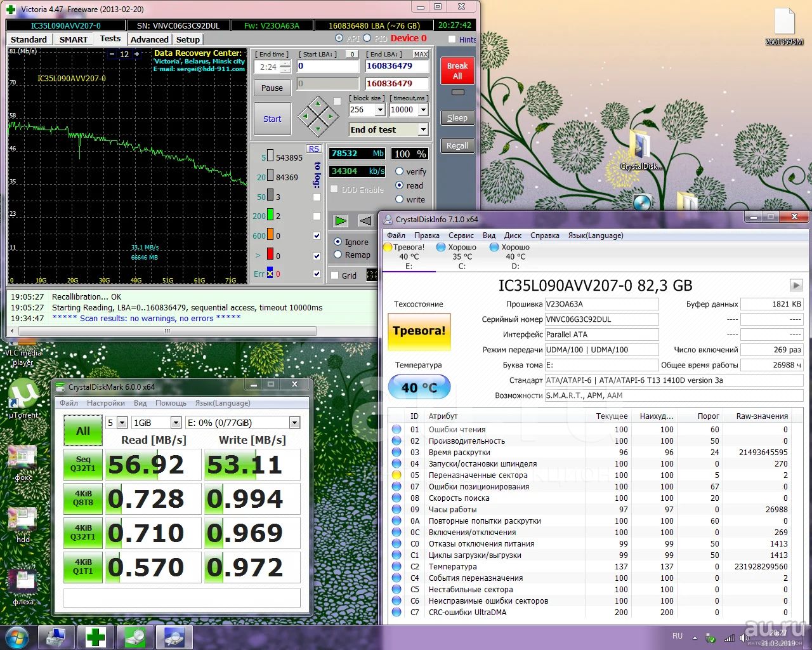Click the Sleep button in Victoria
The image size is (812, 650).
[x=457, y=117]
